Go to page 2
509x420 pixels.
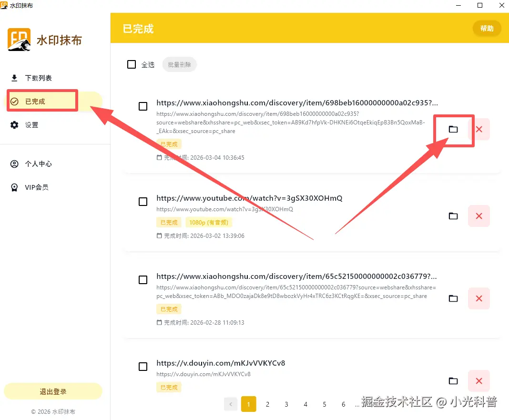pos(267,404)
